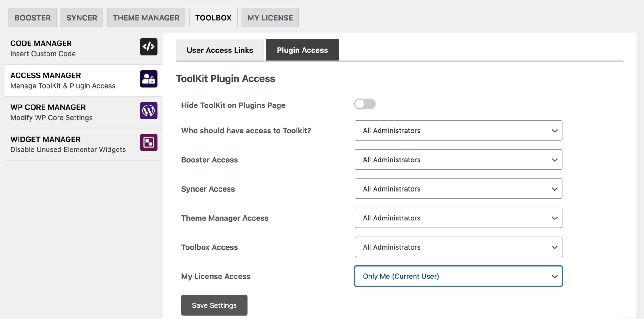Open the Syncer tab
Screen dimensions: 644x319
tap(81, 18)
